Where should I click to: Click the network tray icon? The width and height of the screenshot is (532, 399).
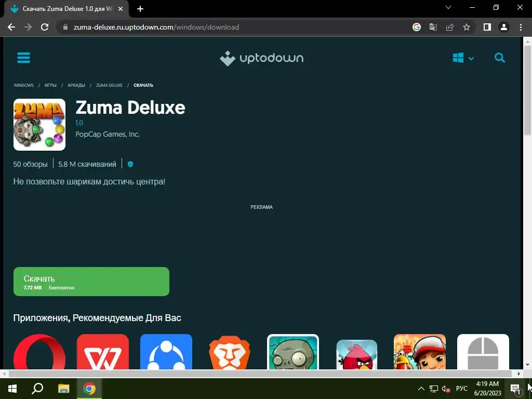coord(434,389)
